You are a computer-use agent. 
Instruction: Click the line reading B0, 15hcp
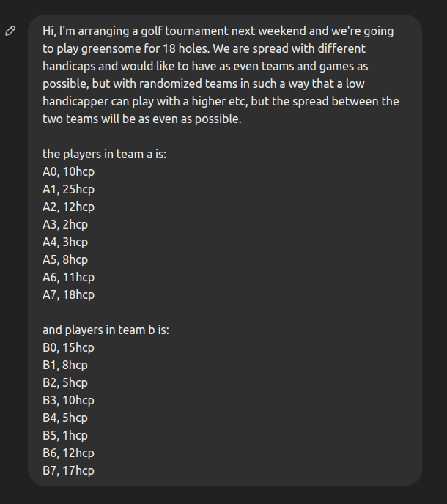point(68,347)
